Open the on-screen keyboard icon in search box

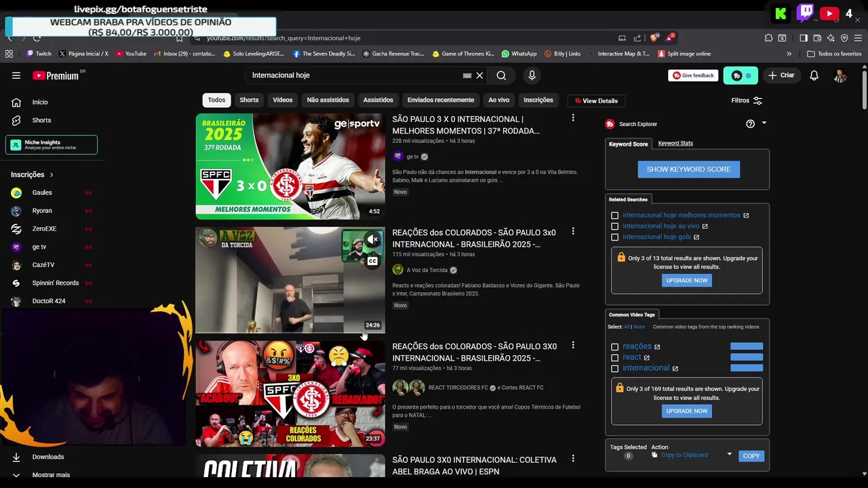coord(467,75)
